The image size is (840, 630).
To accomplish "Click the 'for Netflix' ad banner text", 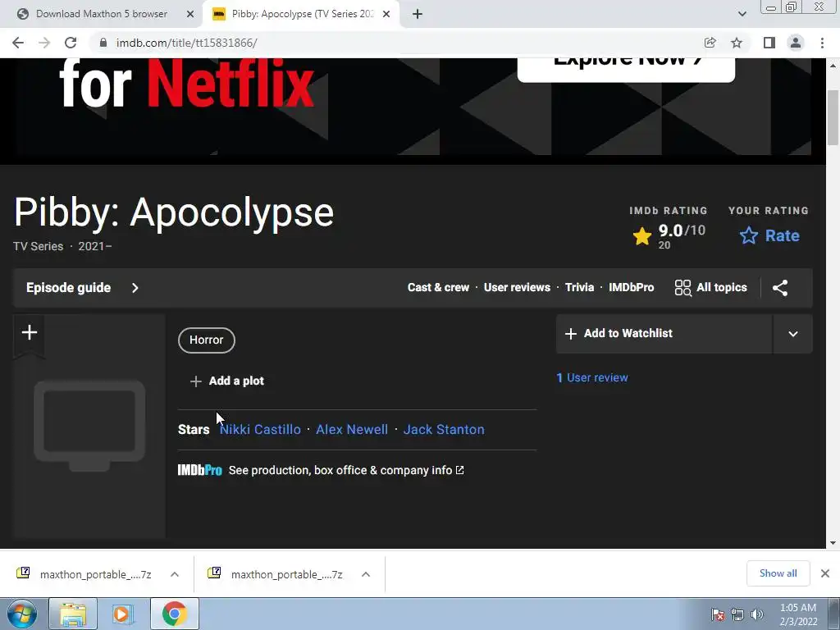I will [x=186, y=84].
